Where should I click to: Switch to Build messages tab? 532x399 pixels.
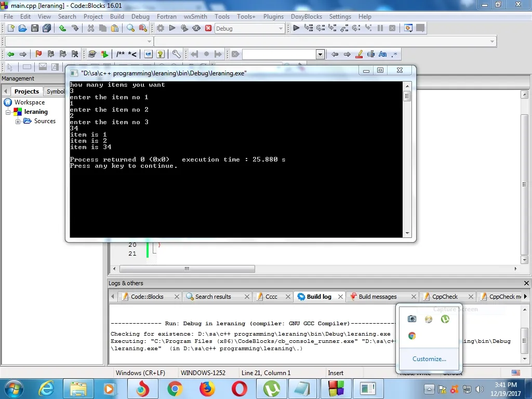tap(377, 297)
